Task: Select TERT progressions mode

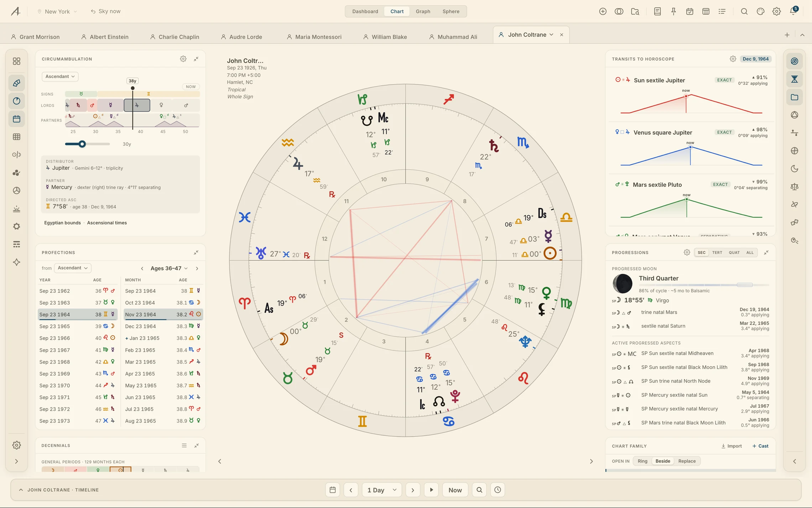Action: (x=717, y=252)
